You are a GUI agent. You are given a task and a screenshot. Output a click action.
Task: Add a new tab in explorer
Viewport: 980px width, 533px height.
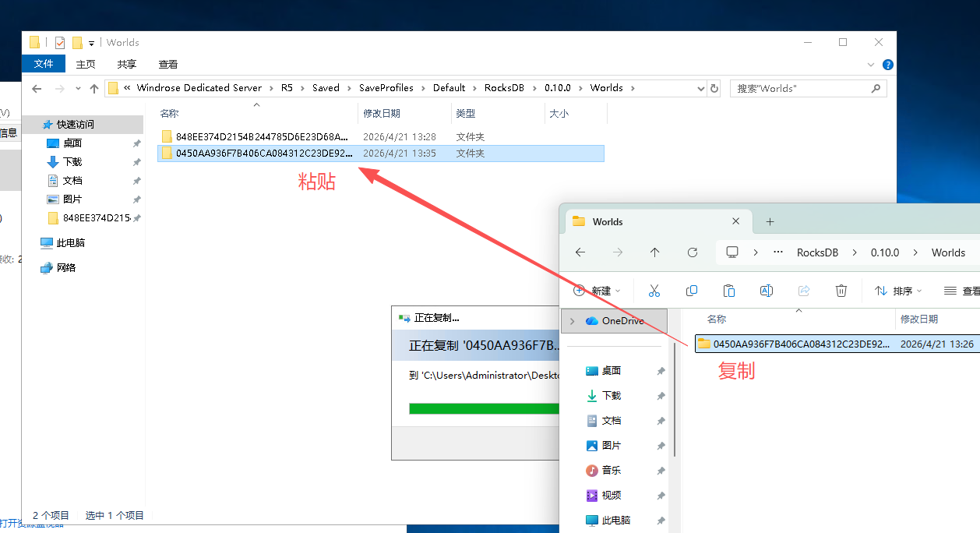pyautogui.click(x=770, y=222)
